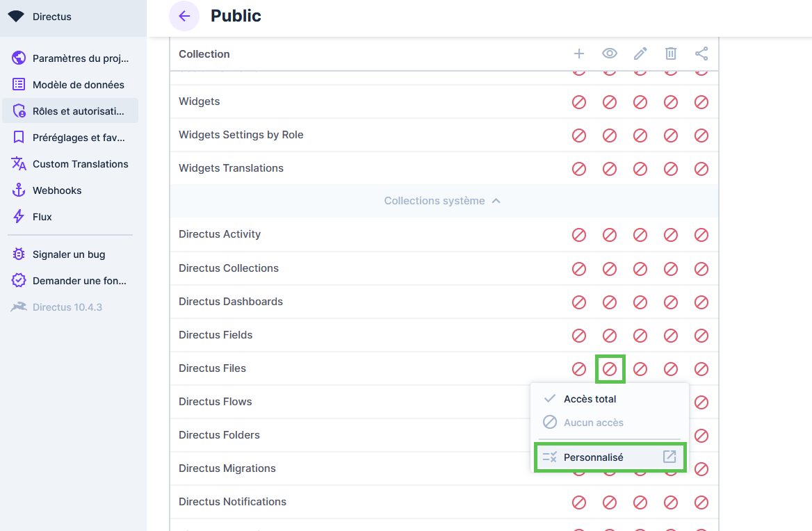
Task: Choose Personnalisé in the permission menu
Action: pos(593,457)
